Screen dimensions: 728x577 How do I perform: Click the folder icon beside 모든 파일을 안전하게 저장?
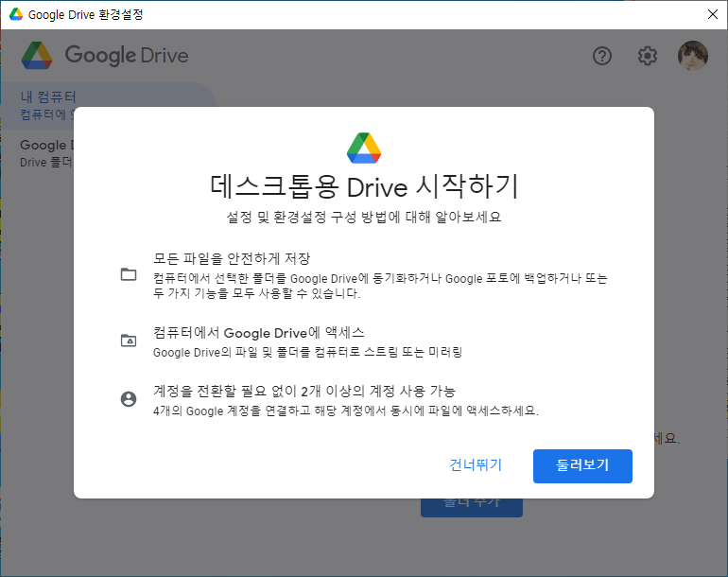click(129, 274)
